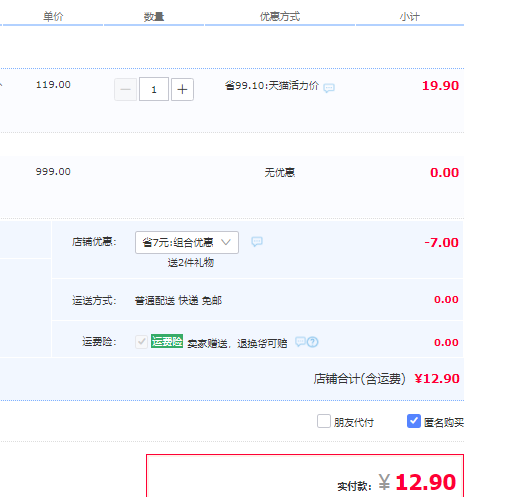
Task: Select the 单价 column header
Action: click(x=53, y=16)
